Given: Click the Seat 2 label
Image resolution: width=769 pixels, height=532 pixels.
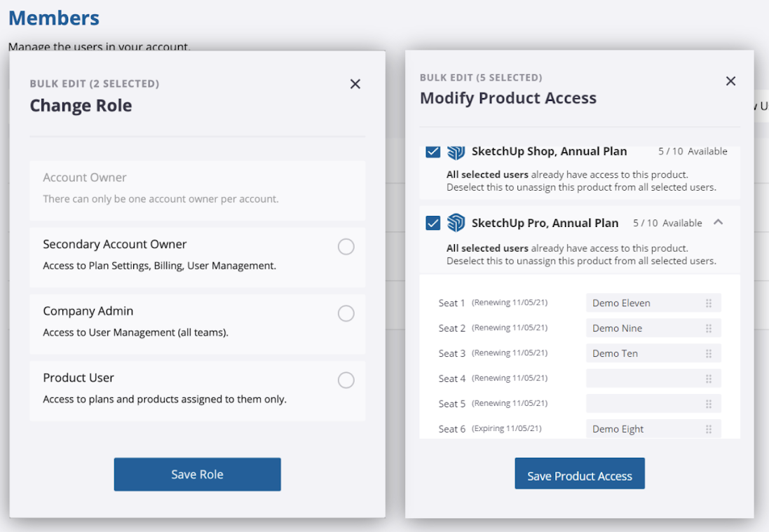Looking at the screenshot, I should [x=451, y=328].
